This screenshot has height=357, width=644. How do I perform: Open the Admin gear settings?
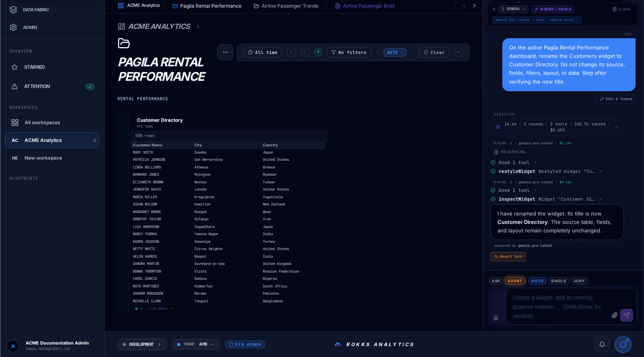pyautogui.click(x=13, y=27)
